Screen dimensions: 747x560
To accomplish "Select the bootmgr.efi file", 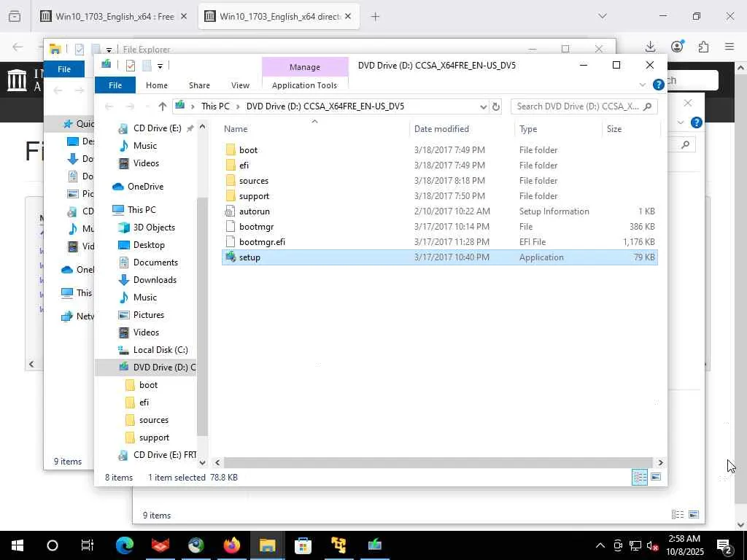I will pos(262,242).
